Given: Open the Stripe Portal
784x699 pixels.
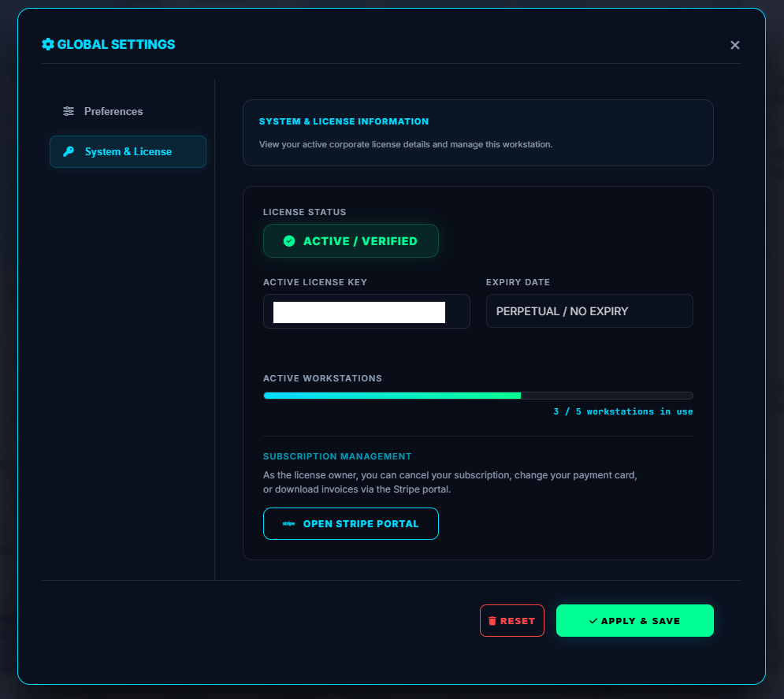Looking at the screenshot, I should (x=351, y=523).
